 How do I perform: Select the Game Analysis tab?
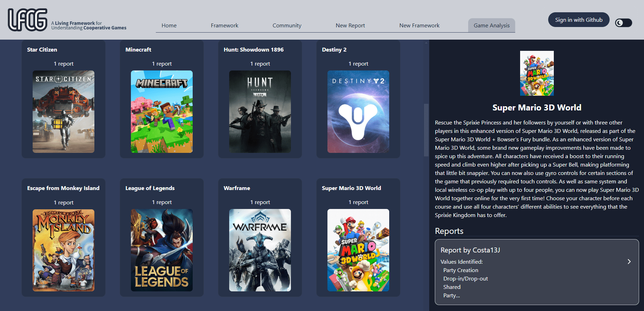tap(491, 26)
